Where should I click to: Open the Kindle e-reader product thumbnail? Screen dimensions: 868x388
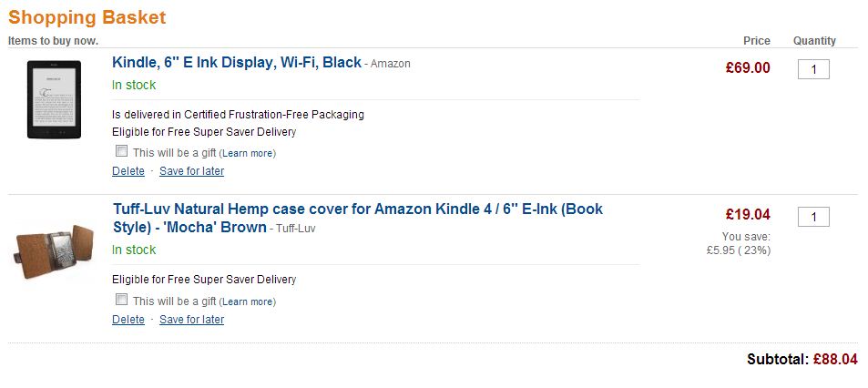click(54, 99)
